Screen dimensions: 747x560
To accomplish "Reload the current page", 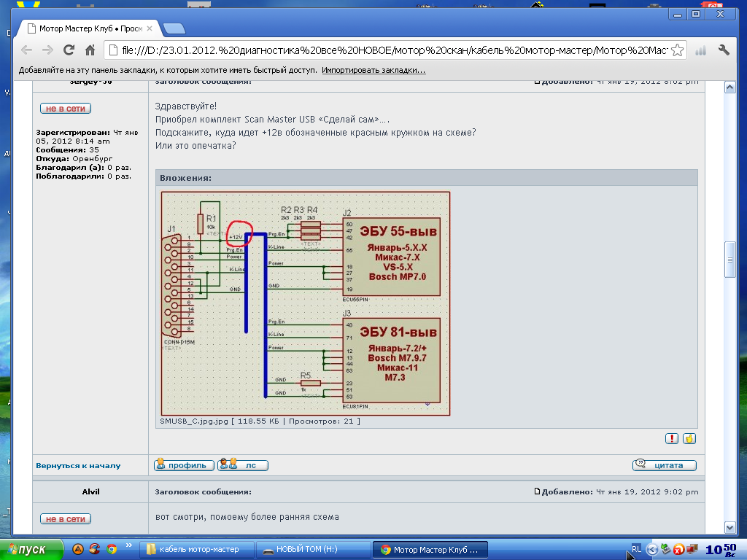I will pyautogui.click(x=69, y=50).
